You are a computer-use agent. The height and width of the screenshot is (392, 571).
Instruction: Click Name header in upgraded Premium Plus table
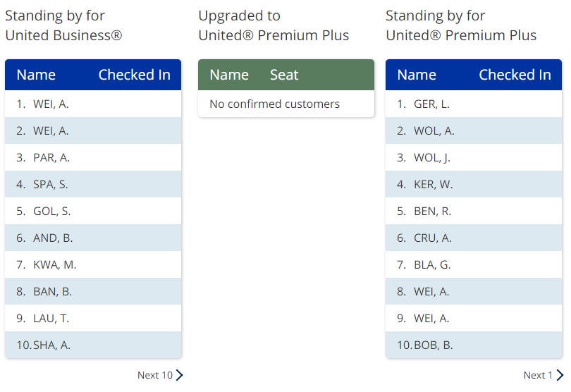click(x=229, y=75)
